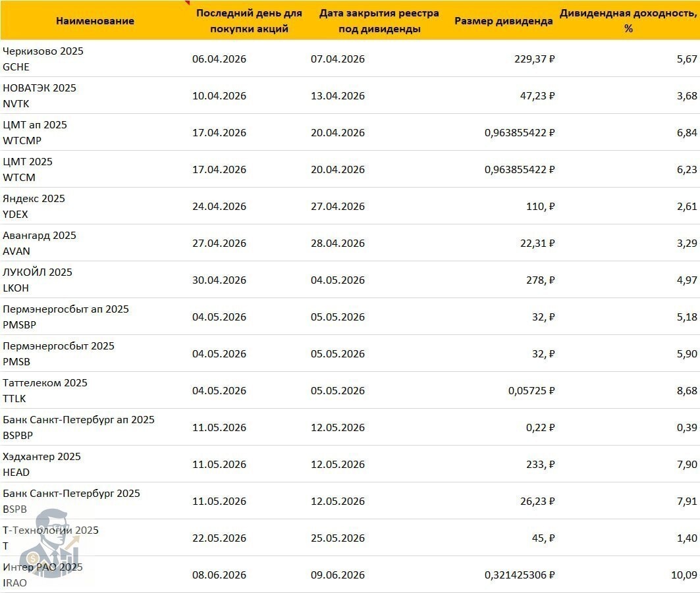Viewport: 700px width, 593px height.
Task: Click the dividend amount 278, ₽
Action: coord(540,280)
